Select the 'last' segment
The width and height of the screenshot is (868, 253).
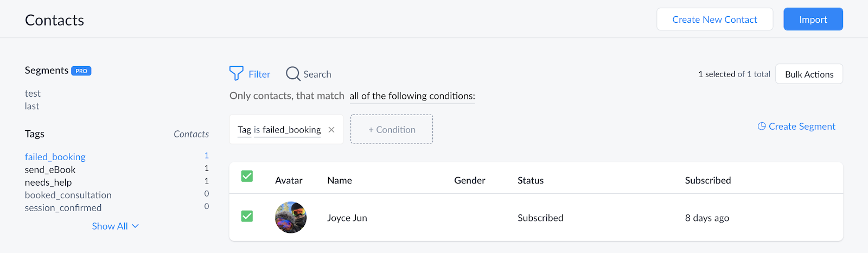tap(32, 106)
